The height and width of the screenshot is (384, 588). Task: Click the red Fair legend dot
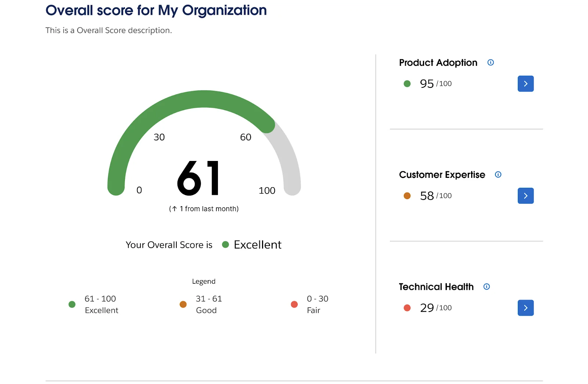pos(294,304)
